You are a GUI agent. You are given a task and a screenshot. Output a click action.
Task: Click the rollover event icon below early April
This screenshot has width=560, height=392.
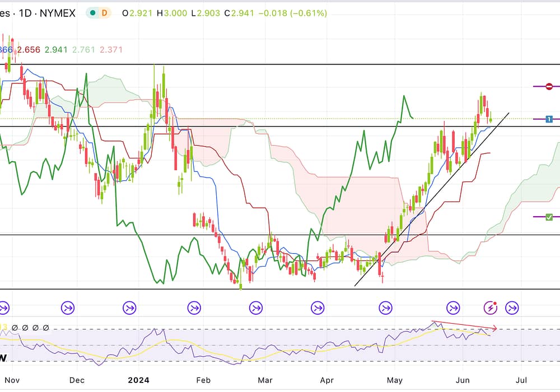[x=318, y=307]
